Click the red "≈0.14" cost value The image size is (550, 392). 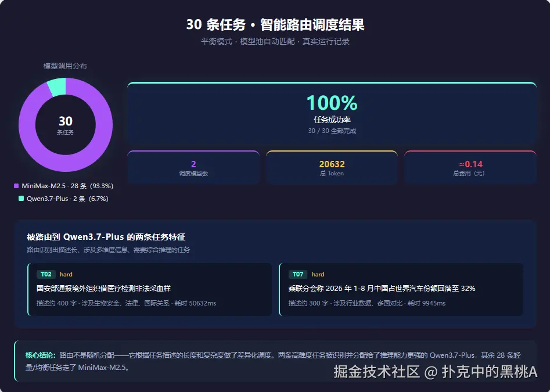point(471,164)
